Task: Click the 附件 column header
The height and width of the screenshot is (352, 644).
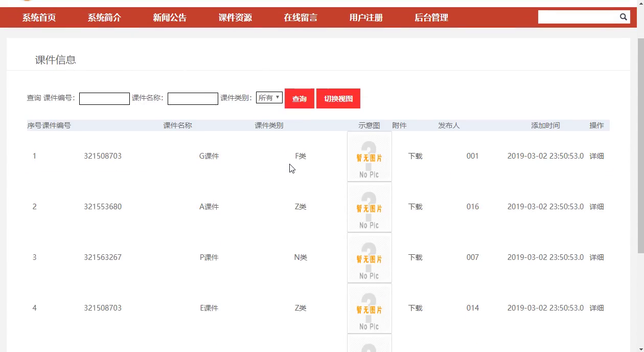Action: click(400, 125)
